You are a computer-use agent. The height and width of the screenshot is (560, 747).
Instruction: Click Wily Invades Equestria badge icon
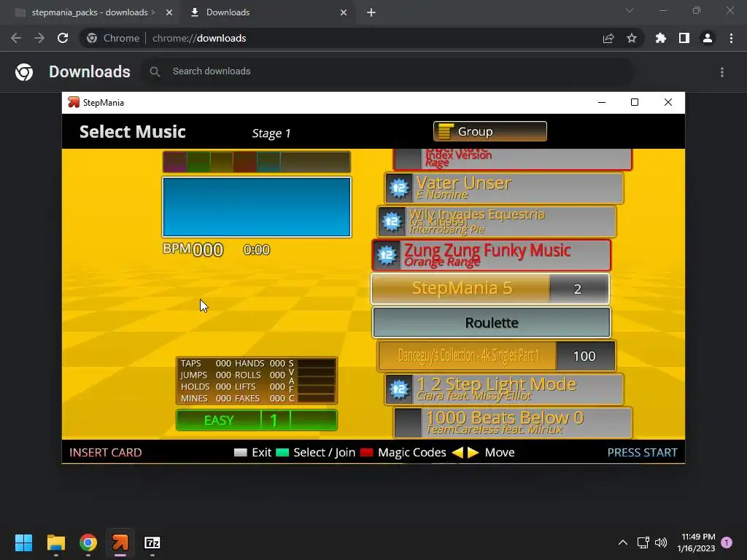pyautogui.click(x=392, y=222)
